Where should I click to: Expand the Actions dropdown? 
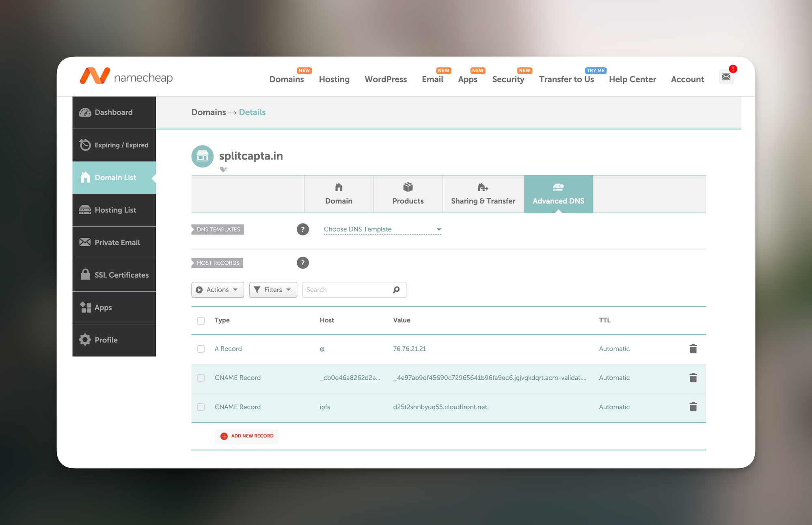(218, 290)
